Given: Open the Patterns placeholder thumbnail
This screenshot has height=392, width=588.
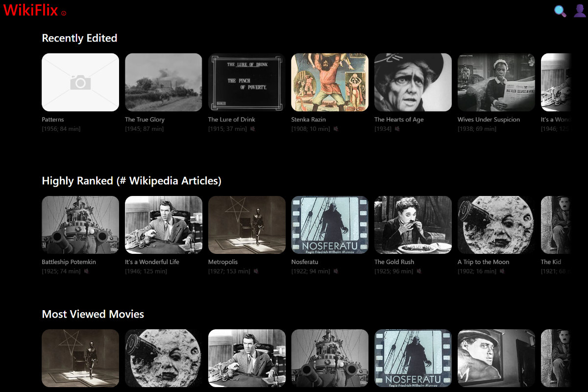Looking at the screenshot, I should tap(80, 82).
